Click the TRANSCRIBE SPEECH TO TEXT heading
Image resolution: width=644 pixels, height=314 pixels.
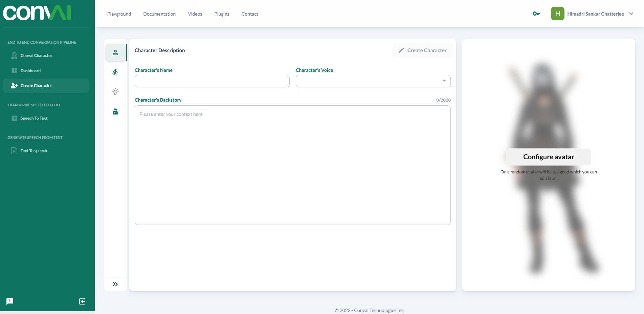click(x=34, y=105)
